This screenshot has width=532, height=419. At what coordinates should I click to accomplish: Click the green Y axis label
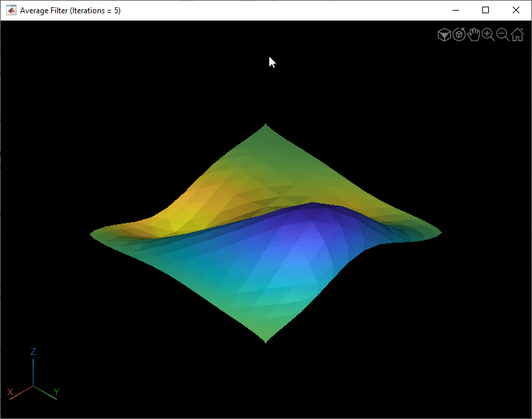coord(56,392)
